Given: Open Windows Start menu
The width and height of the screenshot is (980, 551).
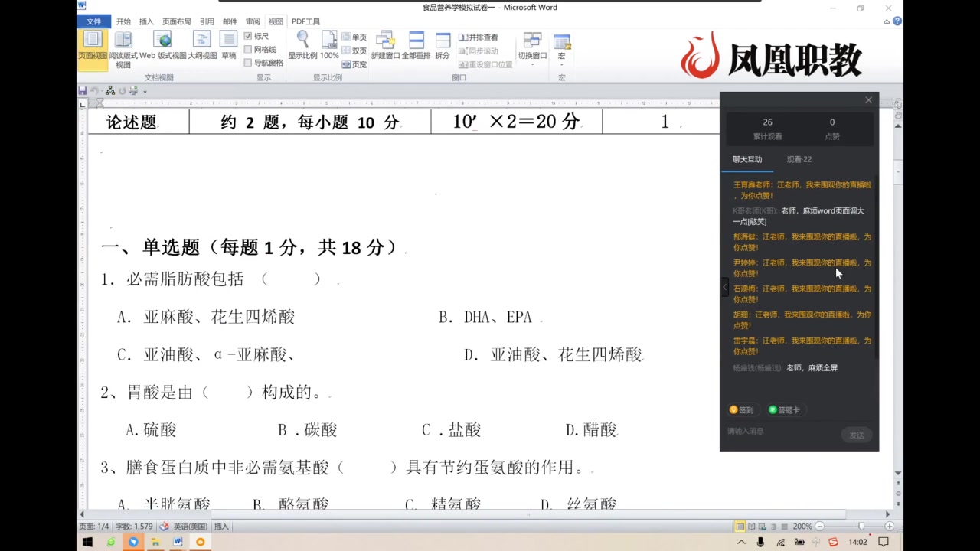Looking at the screenshot, I should click(x=87, y=542).
